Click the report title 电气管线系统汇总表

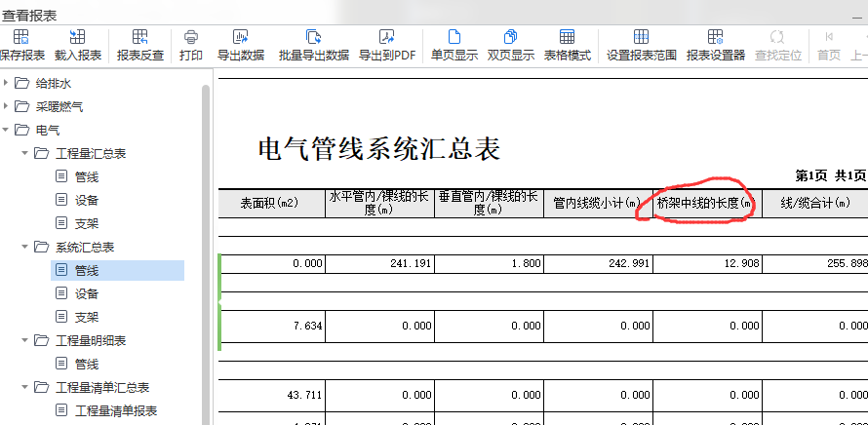pos(379,149)
